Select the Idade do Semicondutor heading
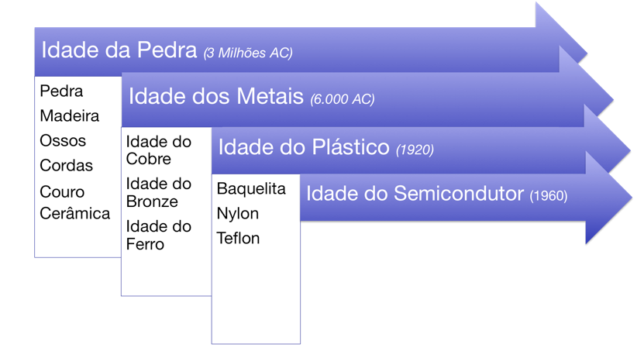The height and width of the screenshot is (358, 644). pos(415,194)
